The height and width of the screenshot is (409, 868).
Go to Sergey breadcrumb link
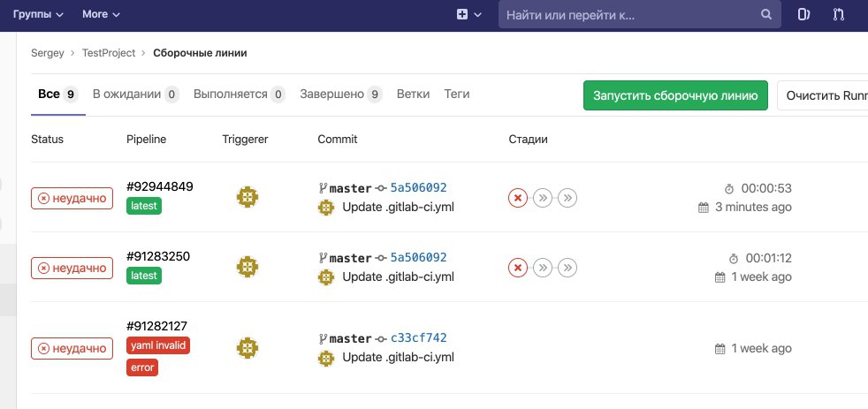pyautogui.click(x=48, y=53)
